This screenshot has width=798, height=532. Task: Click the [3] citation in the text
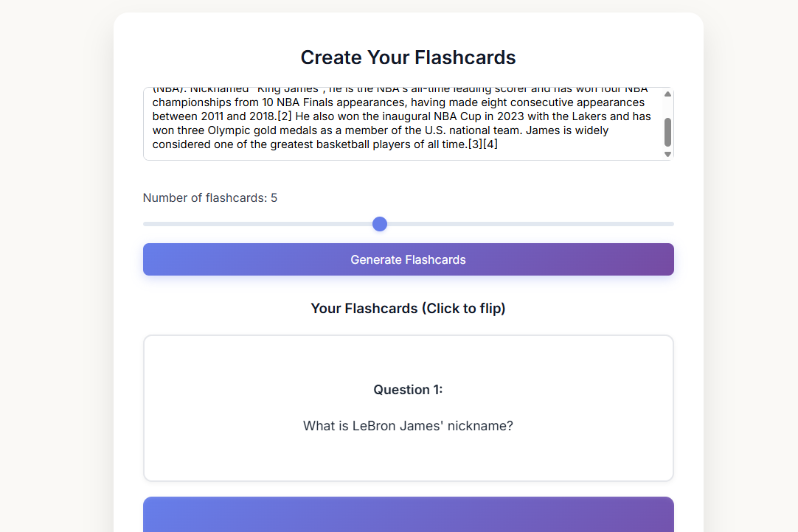coord(475,144)
